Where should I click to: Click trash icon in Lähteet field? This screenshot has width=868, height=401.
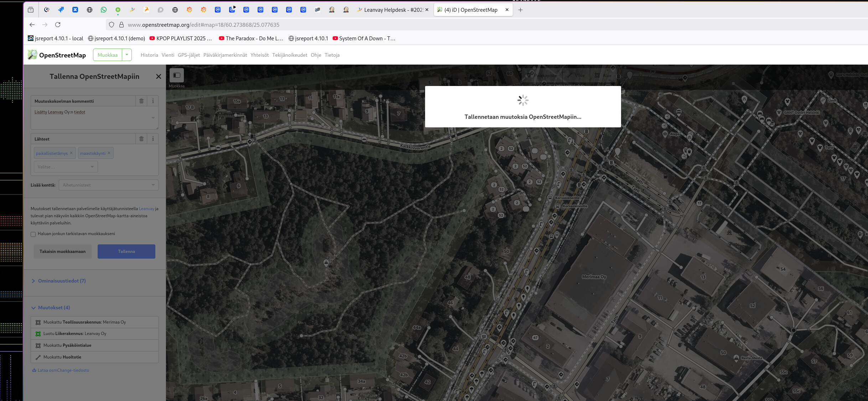click(x=141, y=139)
